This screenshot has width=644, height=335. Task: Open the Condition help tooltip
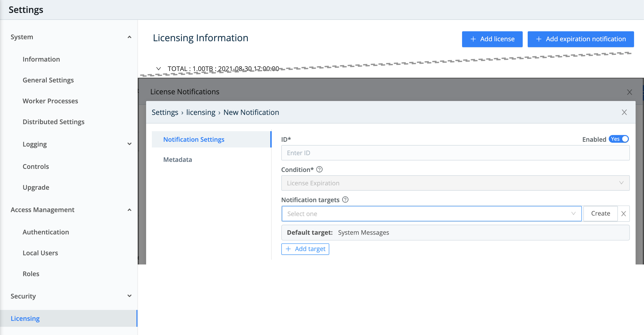click(319, 169)
